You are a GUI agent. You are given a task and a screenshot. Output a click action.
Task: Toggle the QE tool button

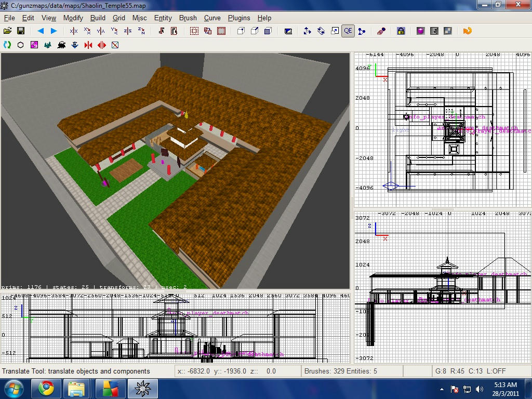[348, 31]
